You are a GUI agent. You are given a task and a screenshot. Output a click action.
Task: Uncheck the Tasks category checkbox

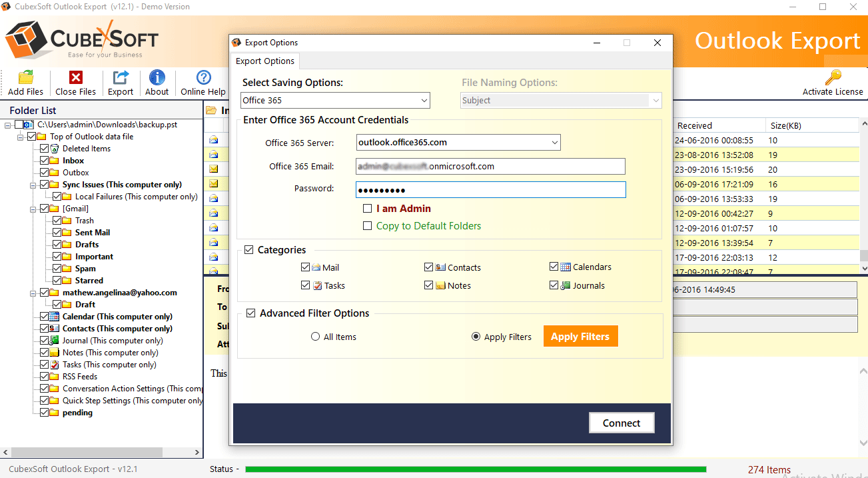point(305,285)
